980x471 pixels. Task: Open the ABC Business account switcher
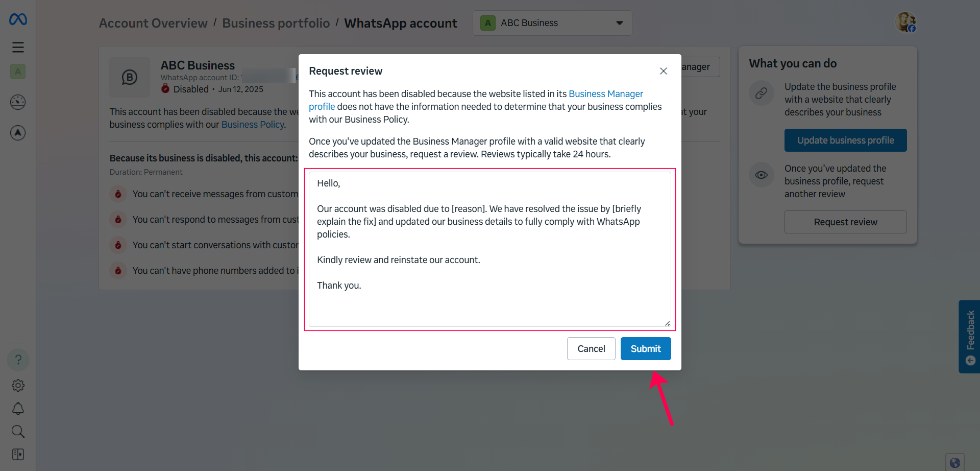coord(552,22)
